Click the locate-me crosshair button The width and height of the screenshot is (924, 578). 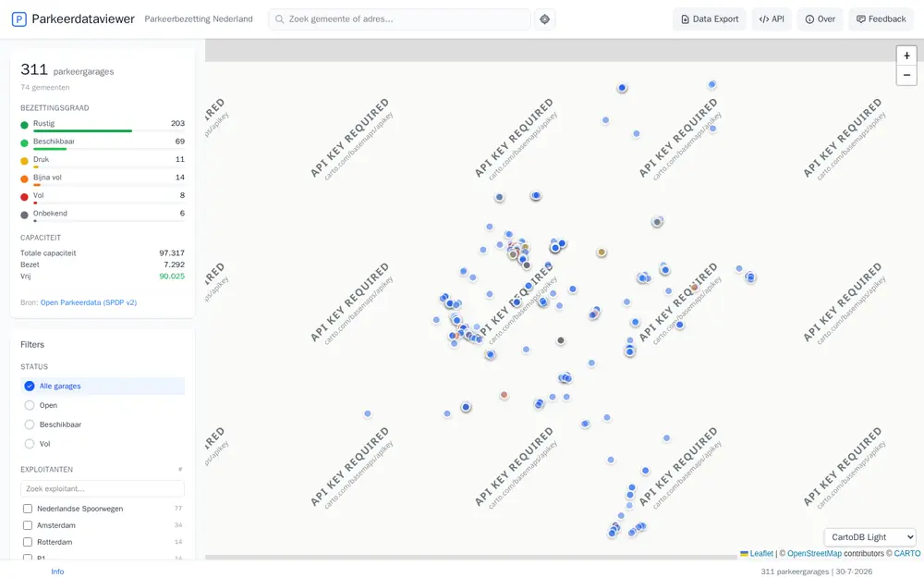coord(544,19)
